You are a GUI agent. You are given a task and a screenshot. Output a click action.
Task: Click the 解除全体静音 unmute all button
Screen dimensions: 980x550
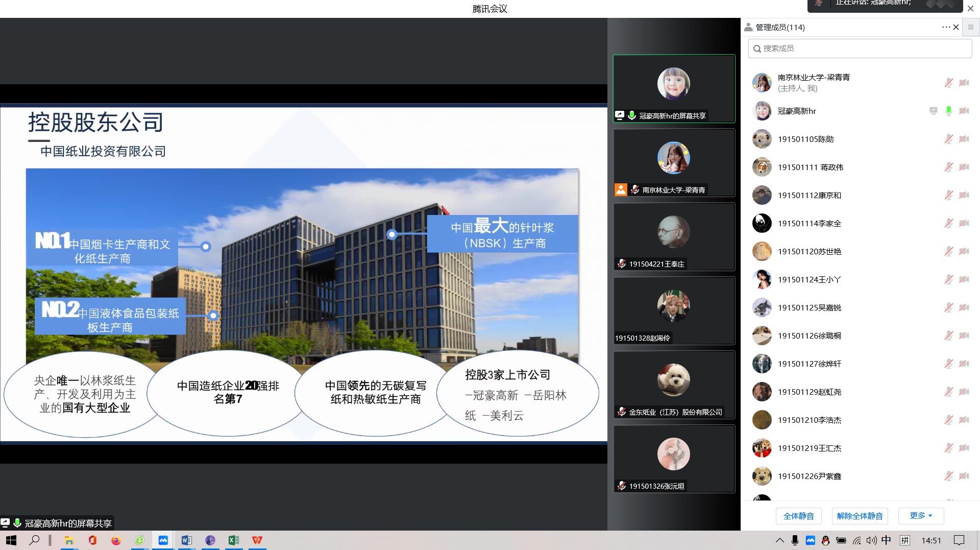point(860,516)
